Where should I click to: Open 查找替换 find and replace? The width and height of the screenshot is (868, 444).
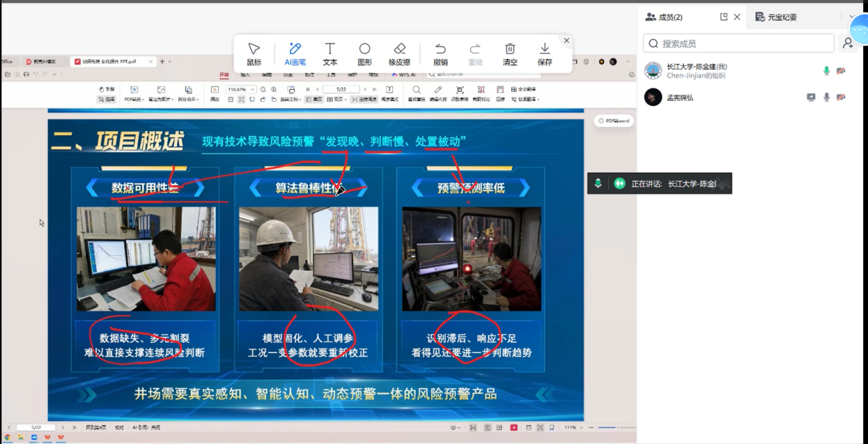tap(416, 94)
